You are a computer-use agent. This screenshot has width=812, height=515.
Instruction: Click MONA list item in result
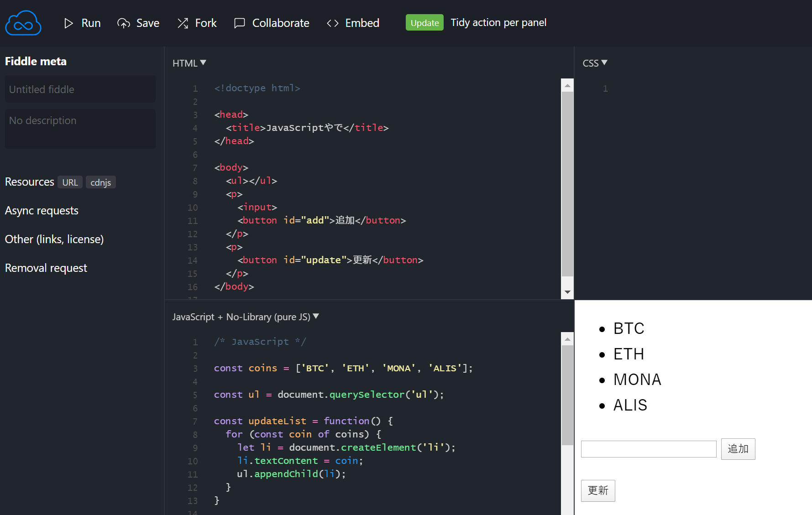[x=637, y=380]
